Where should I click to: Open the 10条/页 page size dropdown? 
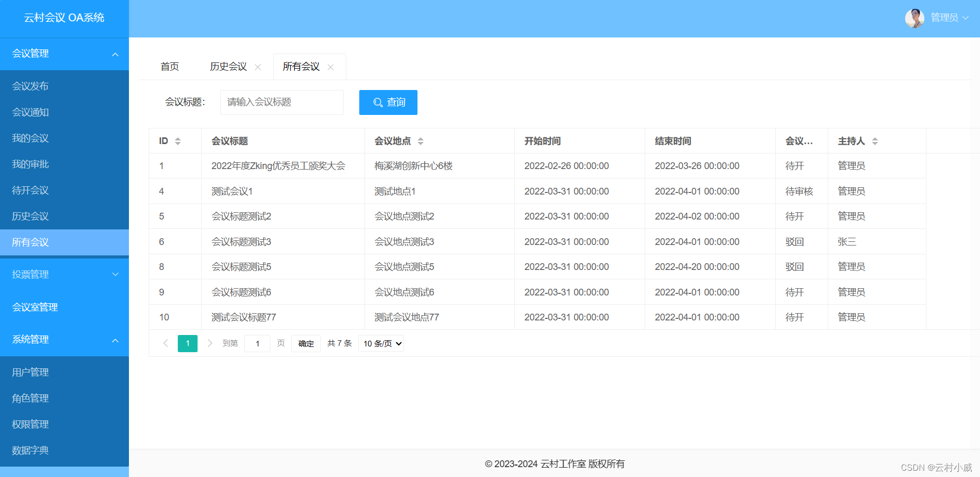point(381,343)
